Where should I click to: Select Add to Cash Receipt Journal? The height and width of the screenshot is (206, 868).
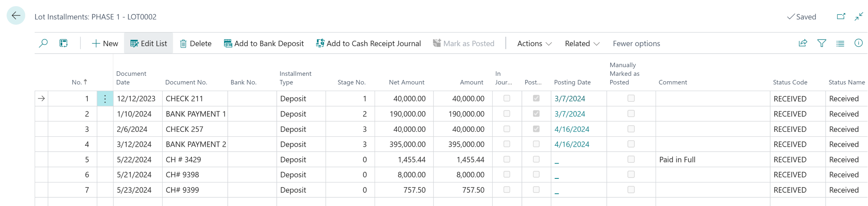point(368,44)
